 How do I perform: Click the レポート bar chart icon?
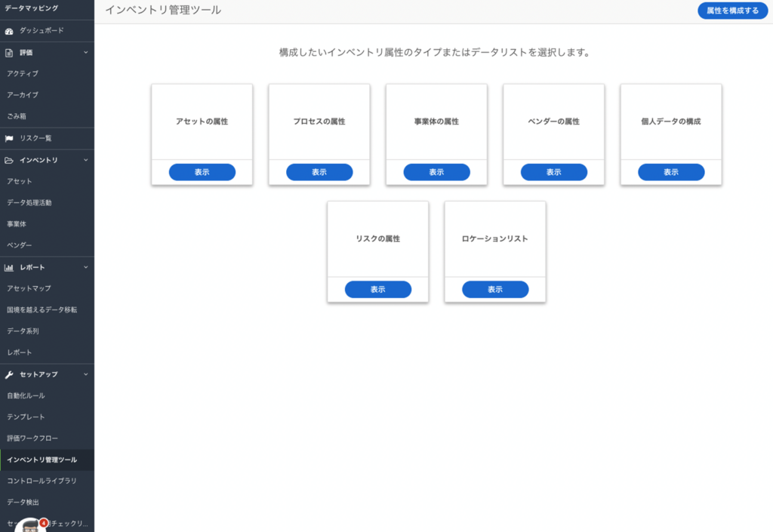(x=9, y=267)
